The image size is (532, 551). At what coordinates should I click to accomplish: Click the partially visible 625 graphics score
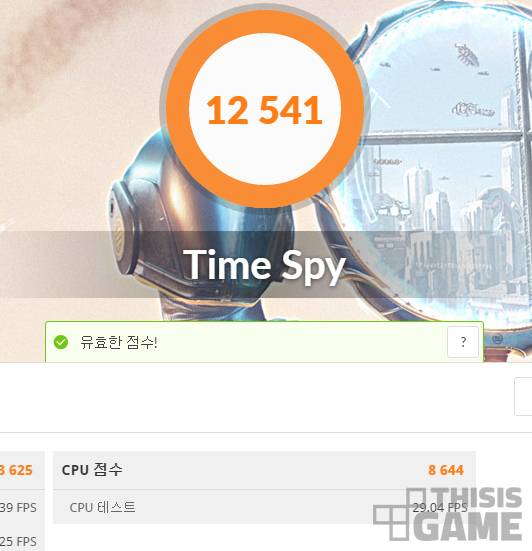16,470
